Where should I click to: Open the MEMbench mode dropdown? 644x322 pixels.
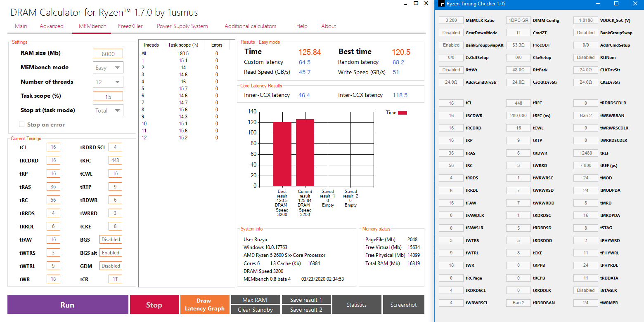point(107,68)
